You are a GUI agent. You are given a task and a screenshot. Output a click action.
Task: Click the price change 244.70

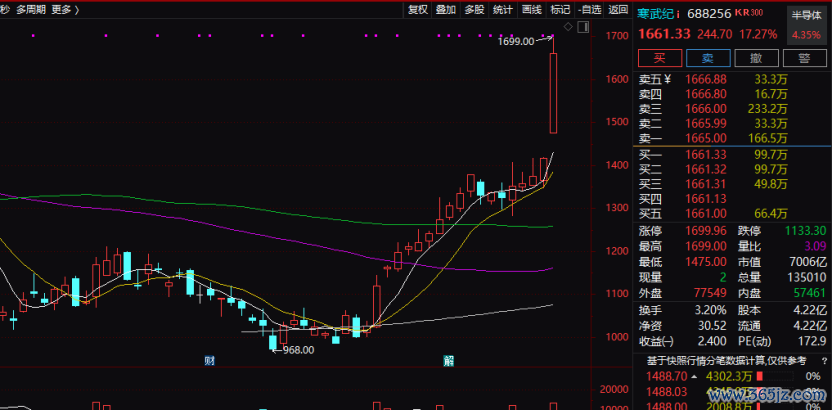[x=714, y=34]
